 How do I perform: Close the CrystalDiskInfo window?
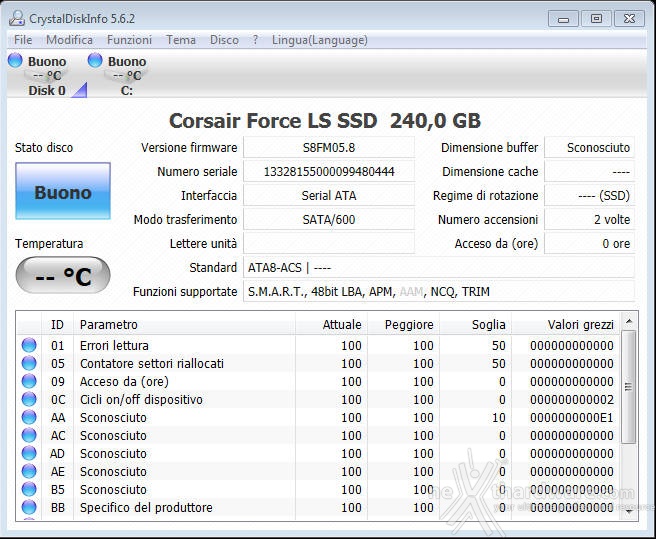point(629,19)
